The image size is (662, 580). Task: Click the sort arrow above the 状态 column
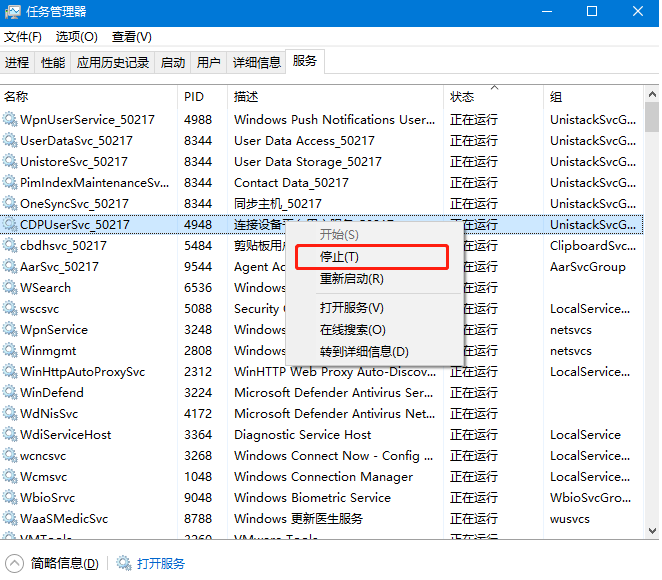(x=492, y=88)
